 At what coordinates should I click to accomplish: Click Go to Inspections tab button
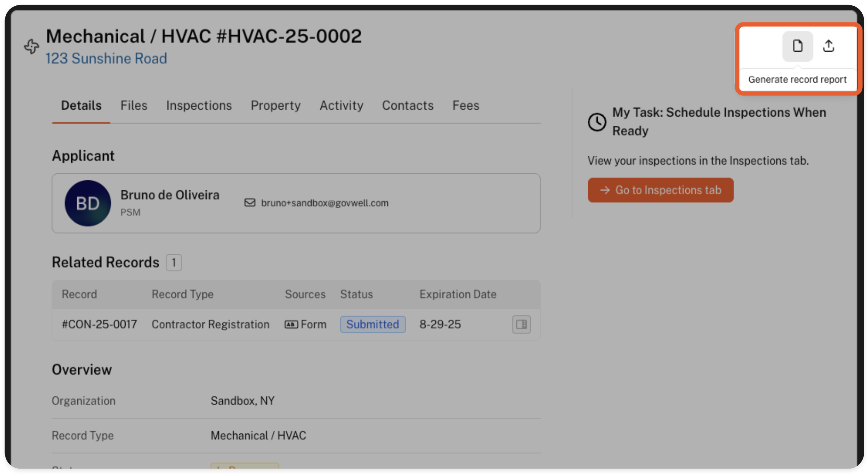click(x=660, y=190)
